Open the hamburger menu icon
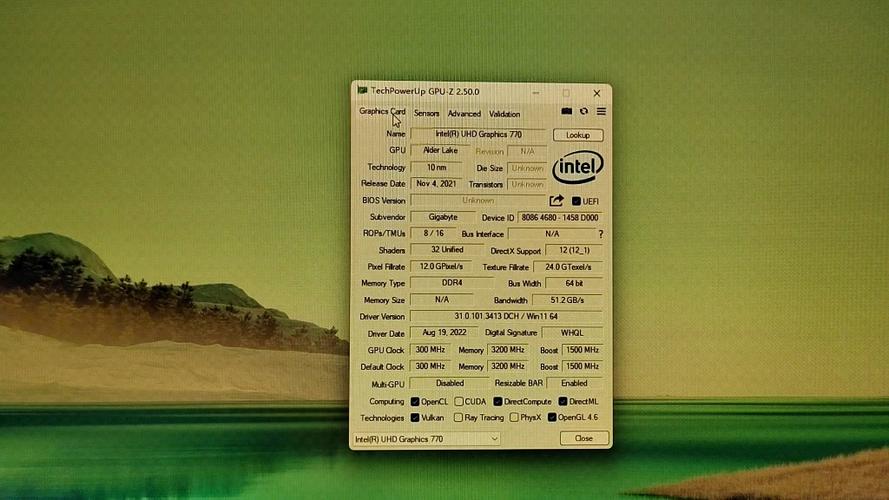The width and height of the screenshot is (889, 500). (x=601, y=112)
